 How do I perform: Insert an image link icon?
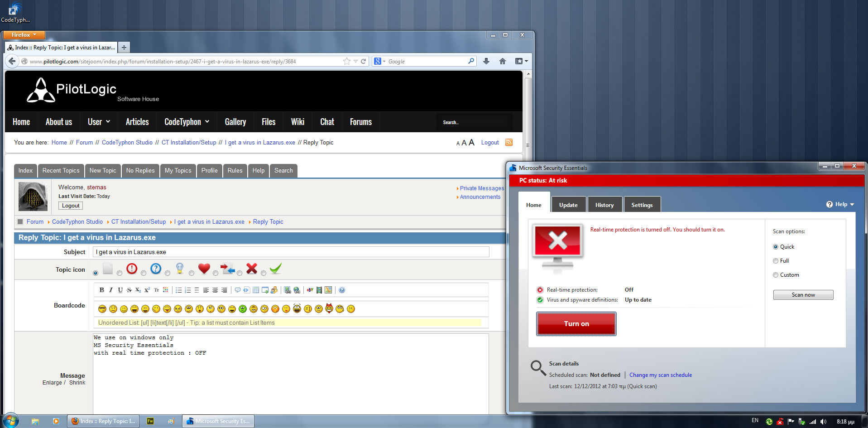pos(287,290)
